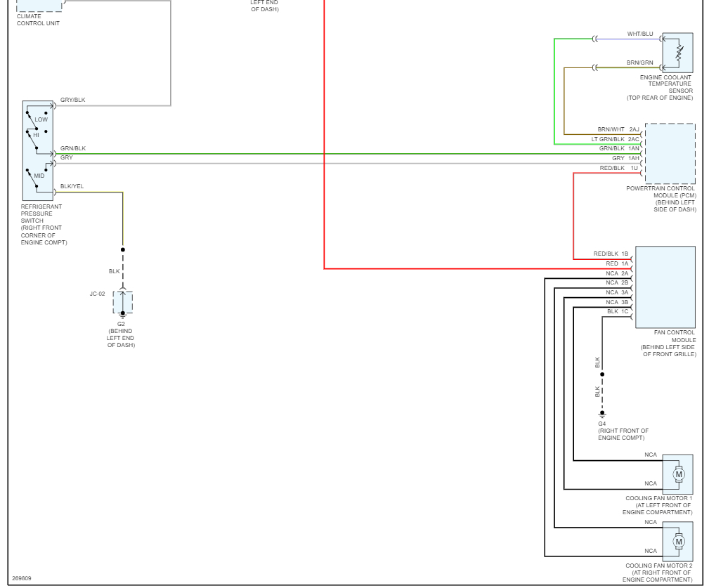The height and width of the screenshot is (588, 709).
Task: Click the NCA 2B pin label
Action: pyautogui.click(x=617, y=282)
